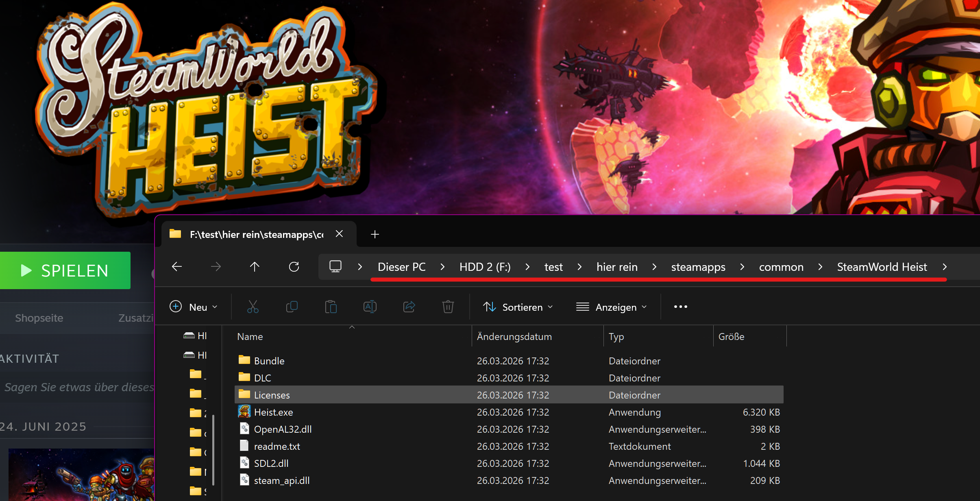Image resolution: width=980 pixels, height=501 pixels.
Task: Refresh the current folder view
Action: click(294, 267)
